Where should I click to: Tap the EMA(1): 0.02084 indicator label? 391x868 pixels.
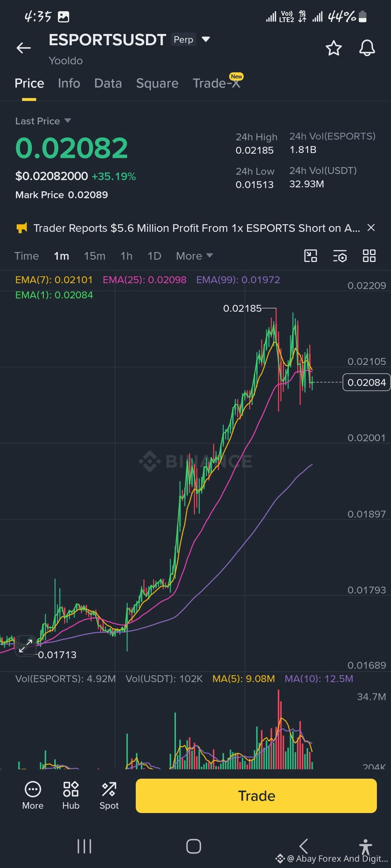tap(54, 295)
